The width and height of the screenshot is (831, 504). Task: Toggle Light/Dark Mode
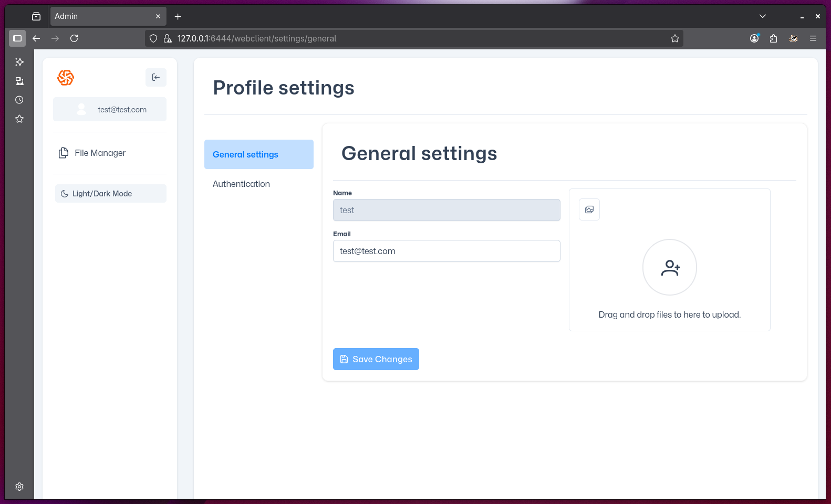[x=111, y=193]
